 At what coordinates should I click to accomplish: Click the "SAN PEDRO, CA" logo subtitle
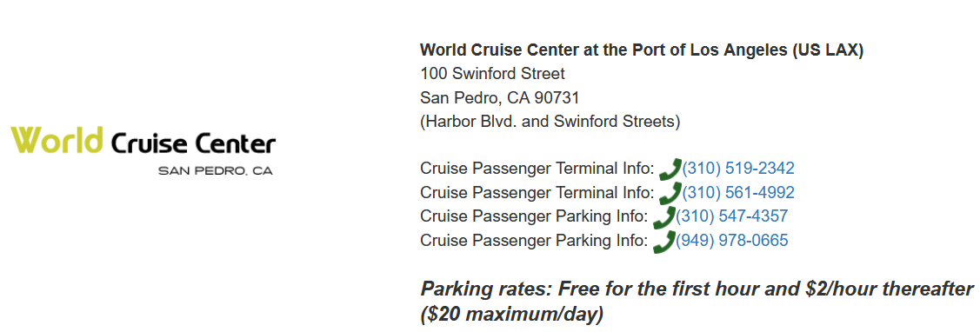216,170
